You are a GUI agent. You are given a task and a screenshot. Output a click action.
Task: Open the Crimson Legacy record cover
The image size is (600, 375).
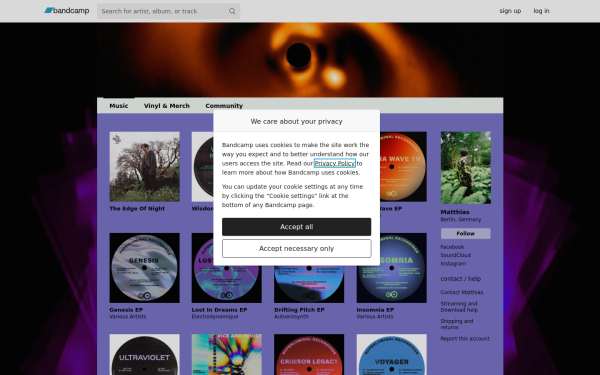pyautogui.click(x=309, y=354)
